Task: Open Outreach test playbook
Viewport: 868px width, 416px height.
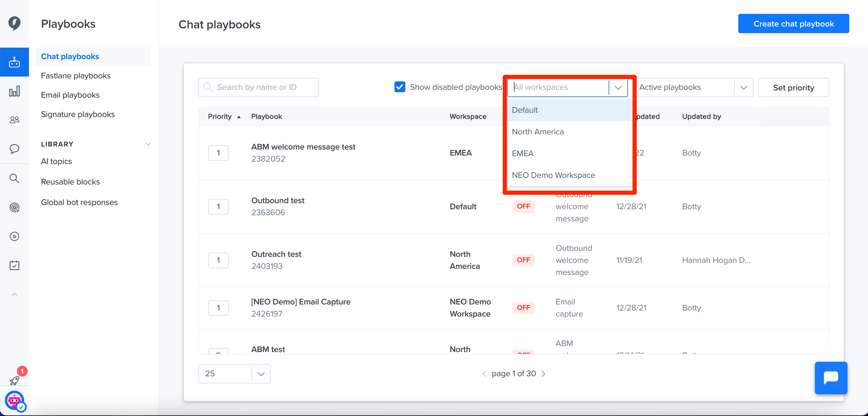Action: click(276, 254)
